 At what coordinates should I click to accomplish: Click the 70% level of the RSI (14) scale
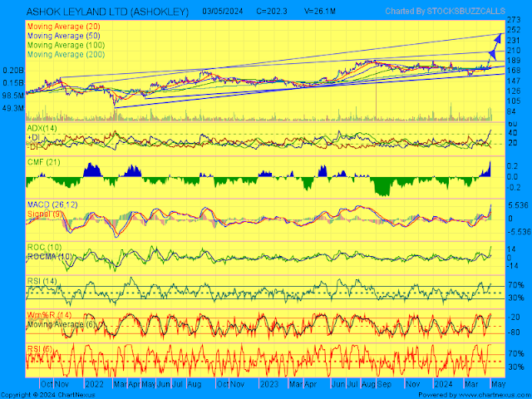pyautogui.click(x=516, y=285)
